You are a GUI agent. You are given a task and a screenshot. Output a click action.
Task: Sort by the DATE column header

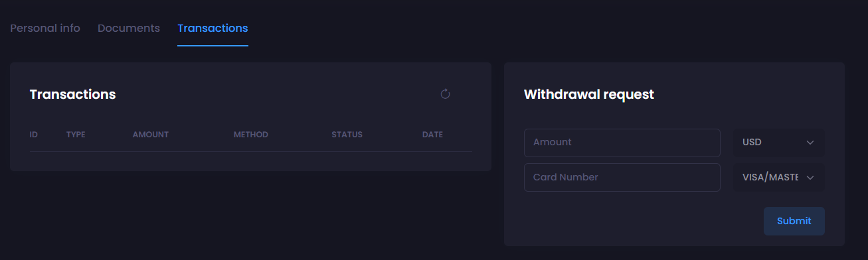[x=432, y=135]
